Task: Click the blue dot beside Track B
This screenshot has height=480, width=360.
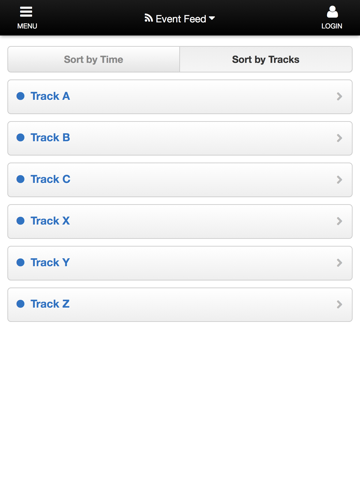Action: coord(21,138)
